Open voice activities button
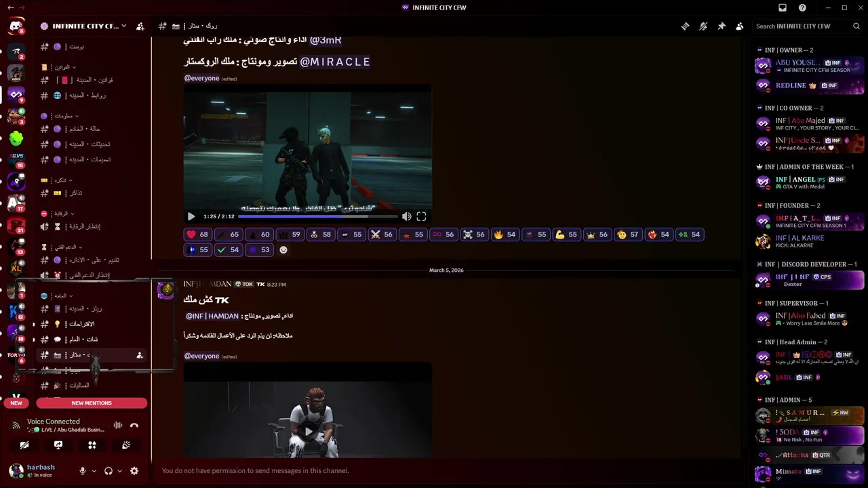Image resolution: width=868 pixels, height=488 pixels. coord(92,445)
